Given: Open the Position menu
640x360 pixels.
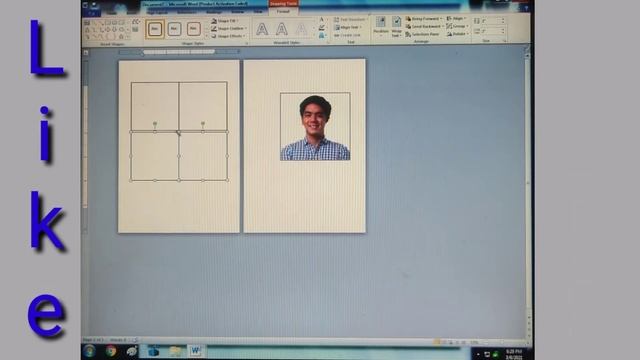Looking at the screenshot, I should 381,26.
